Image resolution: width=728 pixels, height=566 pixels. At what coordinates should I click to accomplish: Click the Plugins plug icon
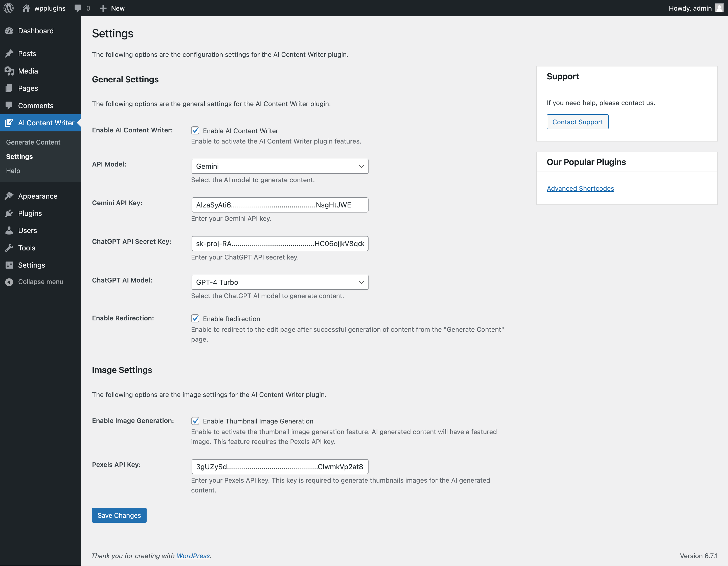click(x=9, y=213)
